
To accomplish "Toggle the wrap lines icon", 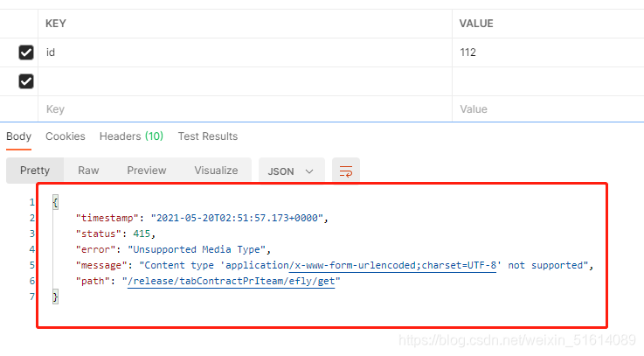I will pos(346,171).
